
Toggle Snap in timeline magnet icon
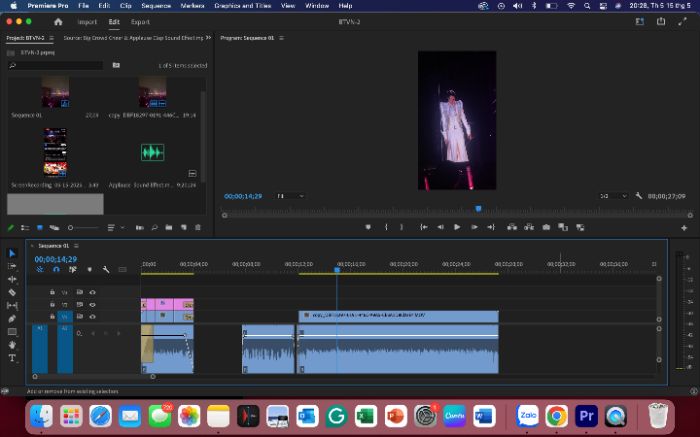(x=56, y=270)
